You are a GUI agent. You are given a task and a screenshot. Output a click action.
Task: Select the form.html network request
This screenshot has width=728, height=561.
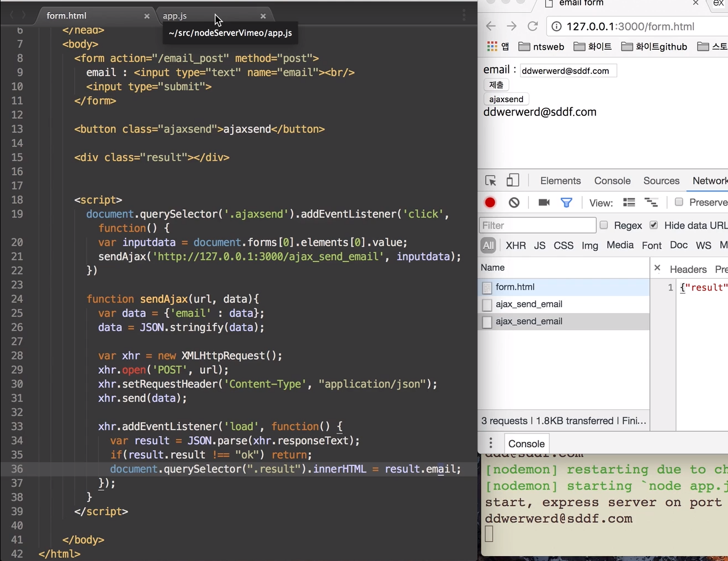pyautogui.click(x=564, y=287)
